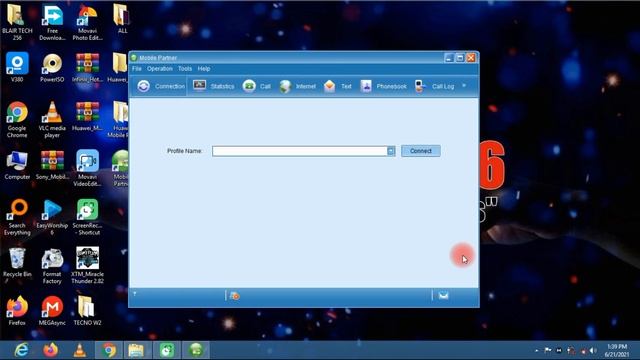Screen dimensions: 640x360
Task: Select the EasyWorship 6 desktop shortcut
Action: (52, 217)
